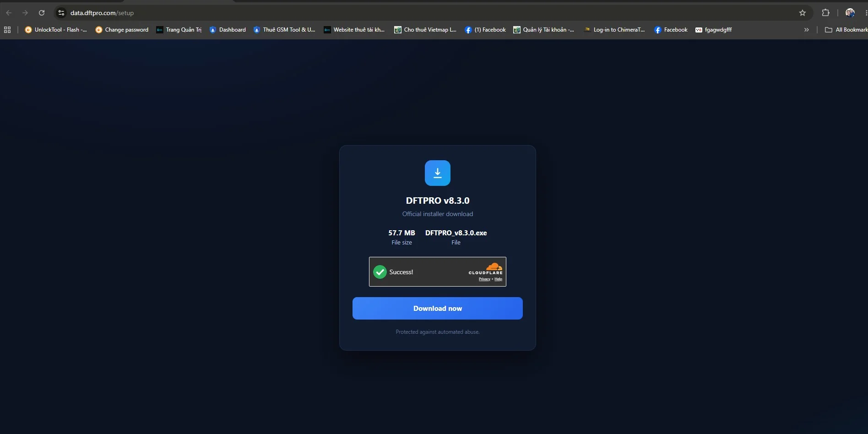Go forward in browser history
This screenshot has height=434, width=868.
click(25, 13)
